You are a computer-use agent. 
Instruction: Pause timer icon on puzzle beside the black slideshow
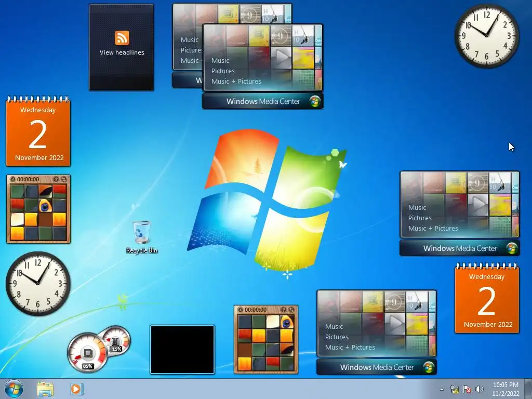[x=241, y=310]
